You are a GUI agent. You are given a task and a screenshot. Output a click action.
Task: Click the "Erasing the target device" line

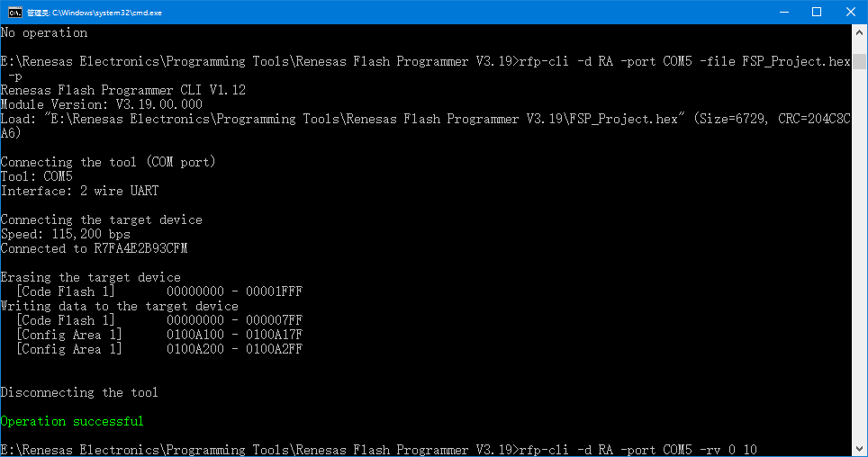(x=90, y=277)
